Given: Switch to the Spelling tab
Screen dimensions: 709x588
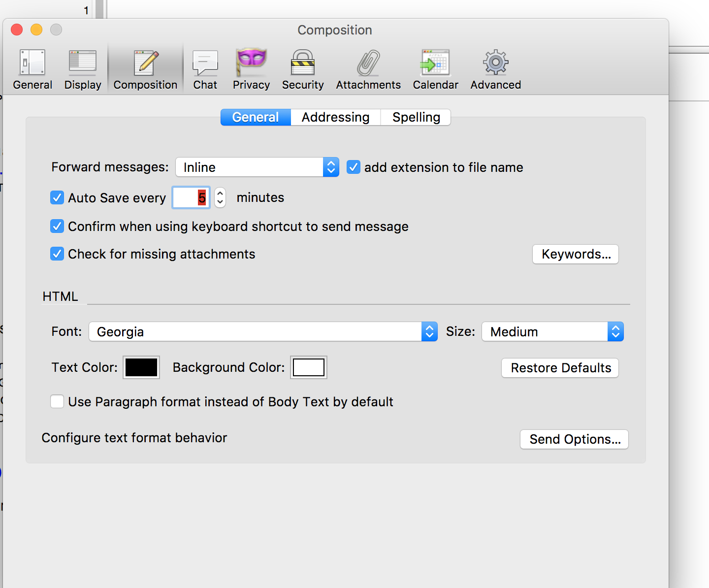Looking at the screenshot, I should point(416,117).
